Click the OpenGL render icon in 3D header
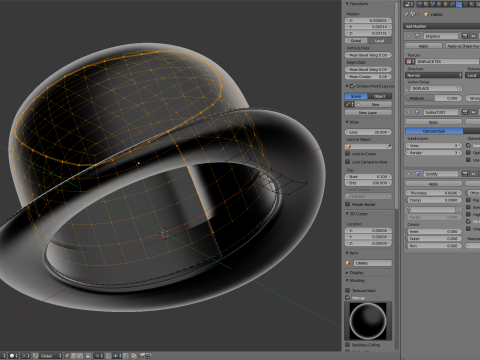 (142, 356)
